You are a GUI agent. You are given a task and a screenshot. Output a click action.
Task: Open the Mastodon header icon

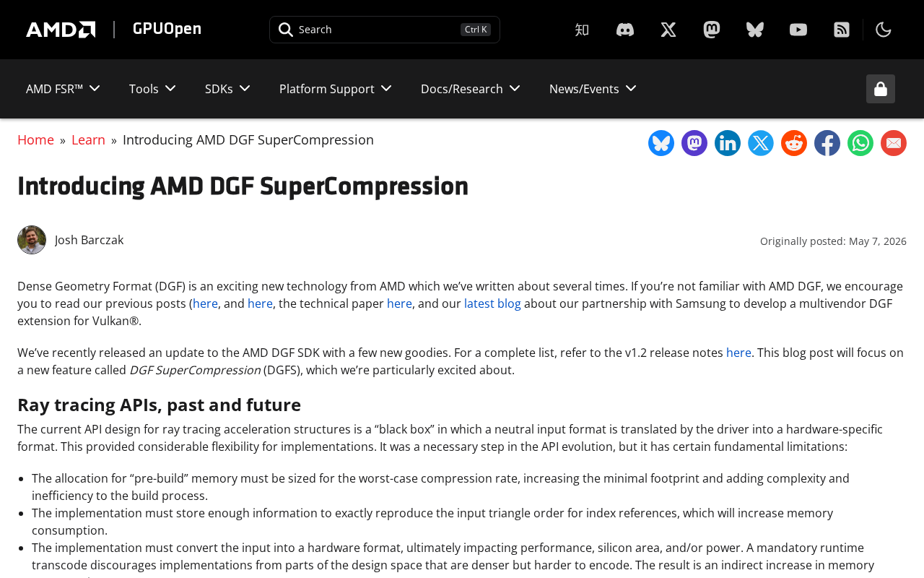[x=712, y=30]
